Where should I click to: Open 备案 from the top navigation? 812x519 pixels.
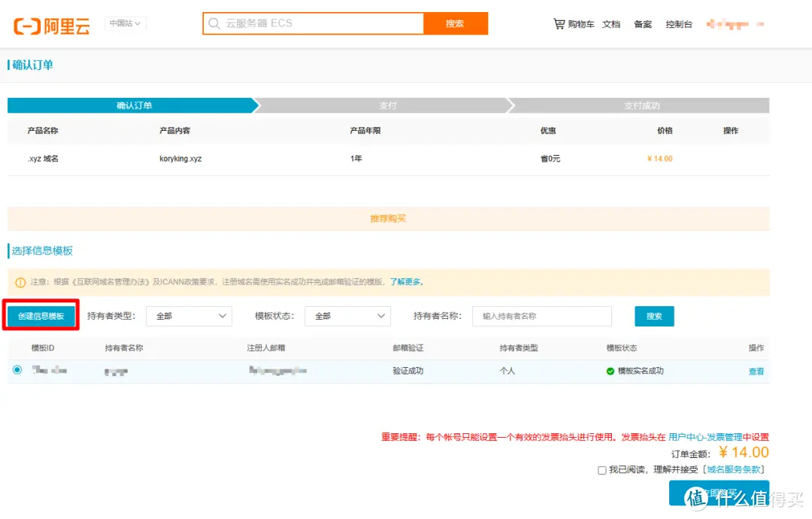click(642, 23)
